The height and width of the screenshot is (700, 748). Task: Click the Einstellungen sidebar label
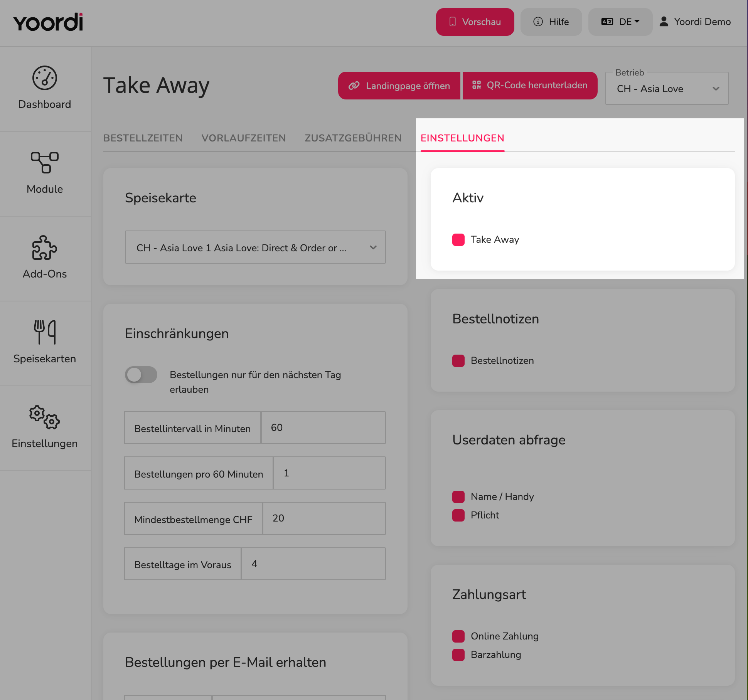click(x=45, y=443)
